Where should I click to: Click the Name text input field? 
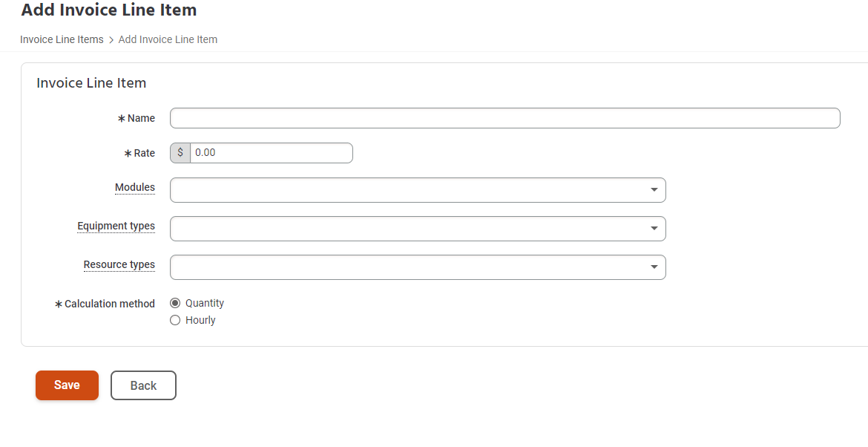coord(504,118)
